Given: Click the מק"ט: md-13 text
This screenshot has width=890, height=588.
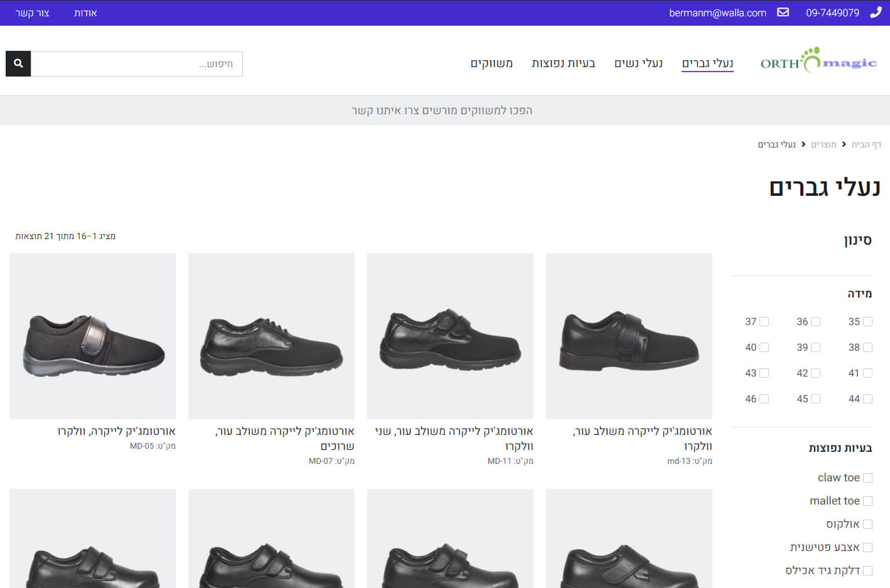Looking at the screenshot, I should click(x=689, y=461).
